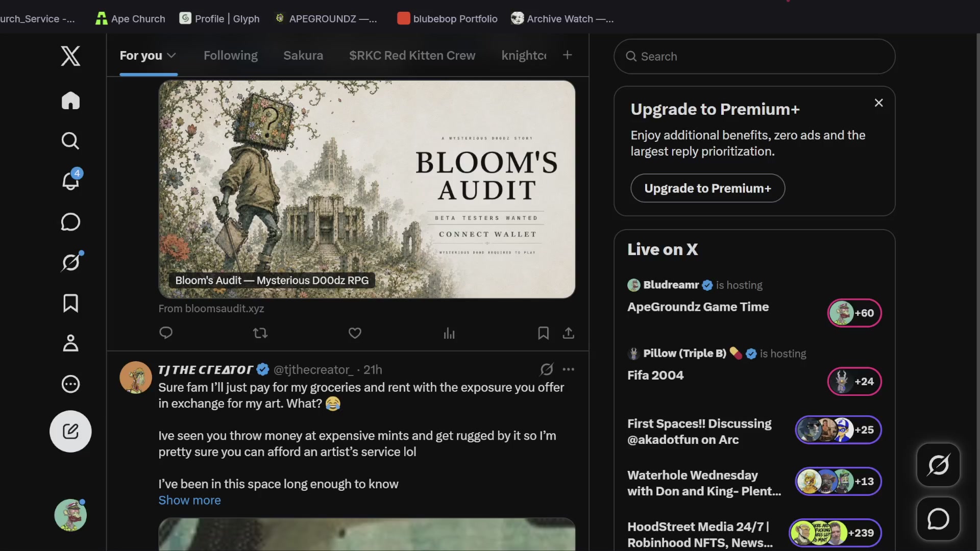Open Bookmarks in left sidebar
This screenshot has width=980, height=551.
(x=70, y=303)
